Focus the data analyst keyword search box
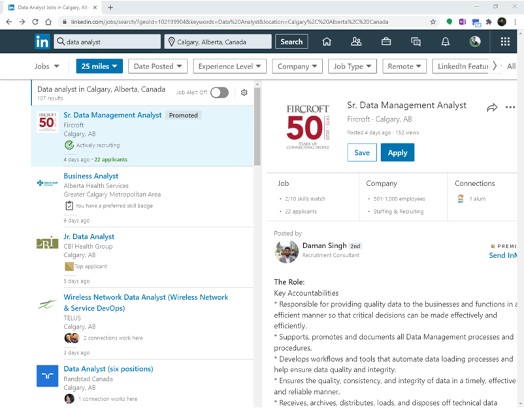 click(107, 42)
